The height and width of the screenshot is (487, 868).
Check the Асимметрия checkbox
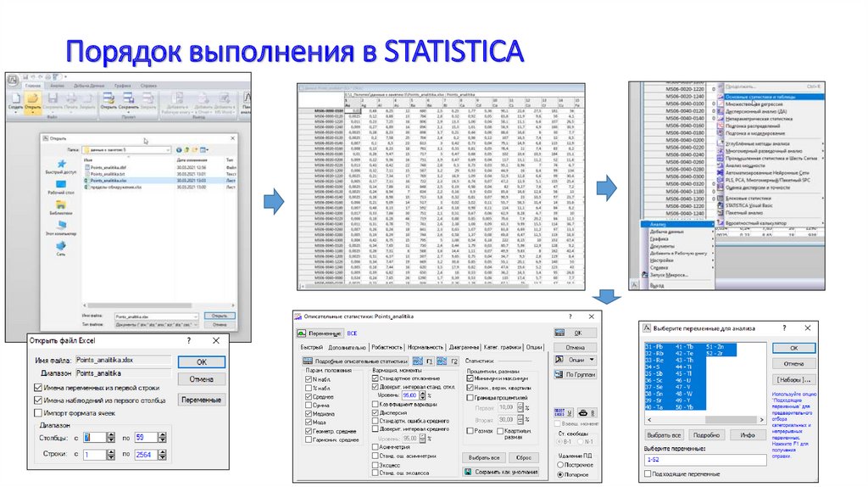(376, 446)
